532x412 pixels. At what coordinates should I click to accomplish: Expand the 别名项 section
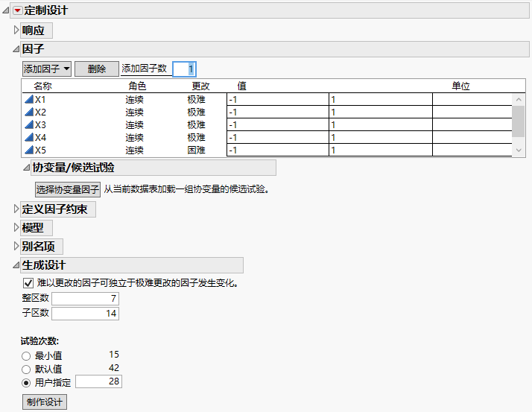coord(16,246)
